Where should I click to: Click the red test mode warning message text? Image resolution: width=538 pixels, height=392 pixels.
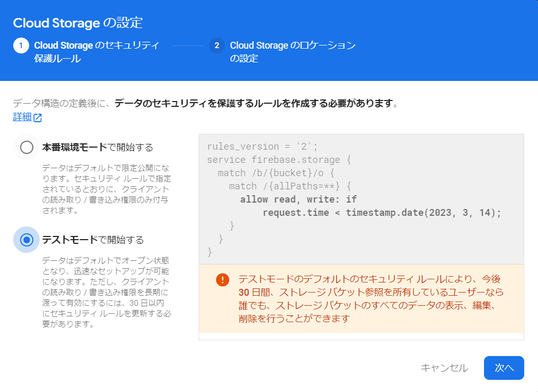pos(371,299)
